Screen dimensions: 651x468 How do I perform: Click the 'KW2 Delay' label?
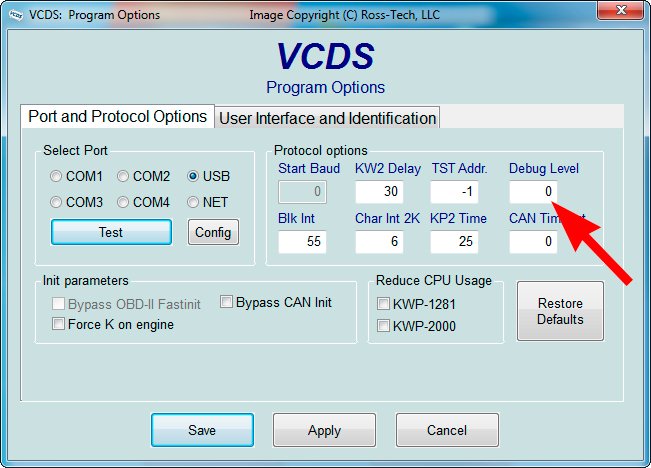pos(388,168)
